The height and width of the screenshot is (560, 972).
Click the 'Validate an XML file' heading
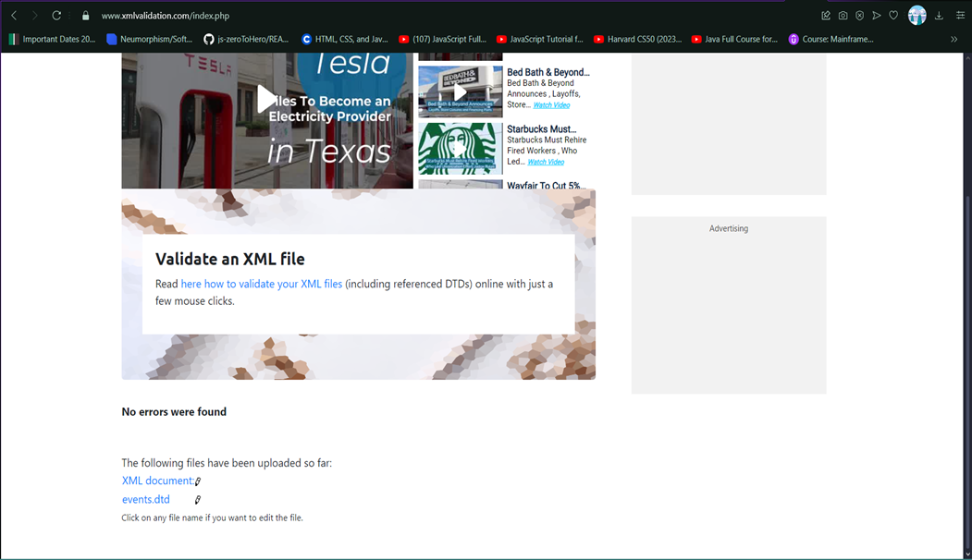[230, 259]
